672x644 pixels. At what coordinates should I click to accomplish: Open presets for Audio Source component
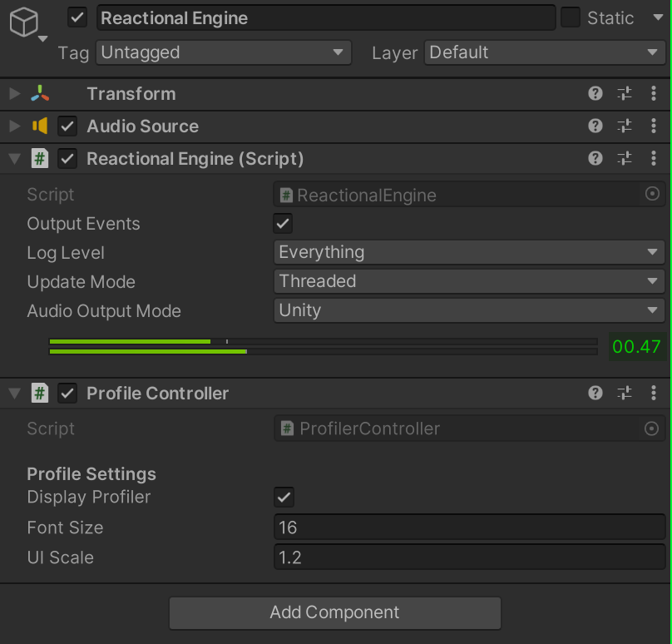click(x=625, y=126)
